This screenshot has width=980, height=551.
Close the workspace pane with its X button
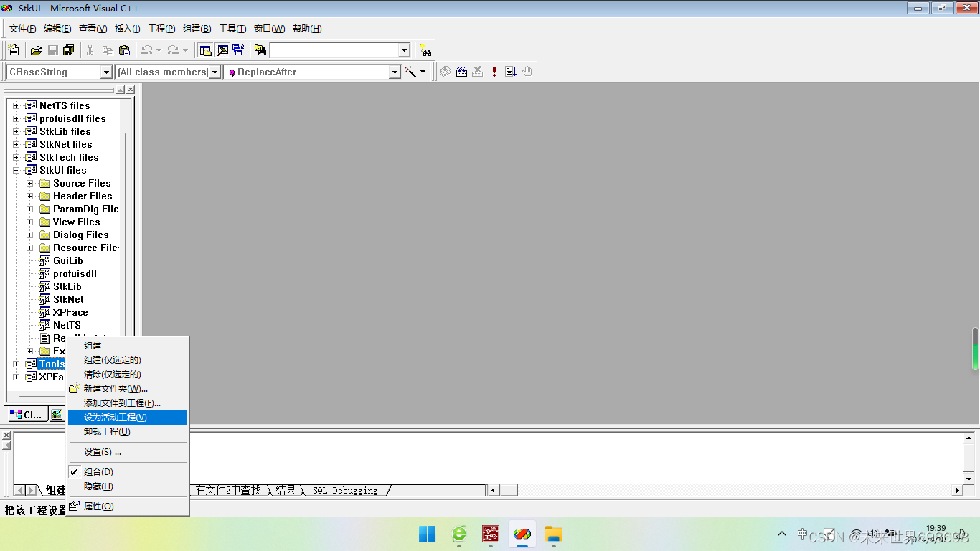coord(131,90)
